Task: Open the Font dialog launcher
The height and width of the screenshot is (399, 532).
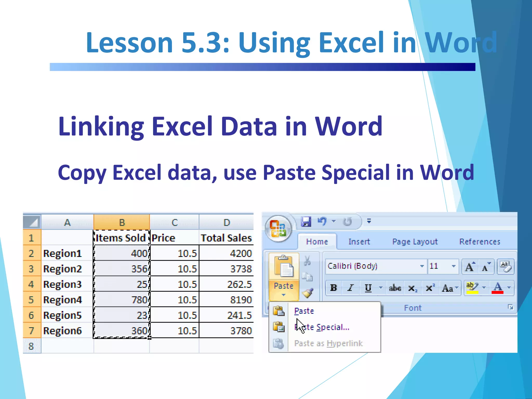Action: [510, 308]
